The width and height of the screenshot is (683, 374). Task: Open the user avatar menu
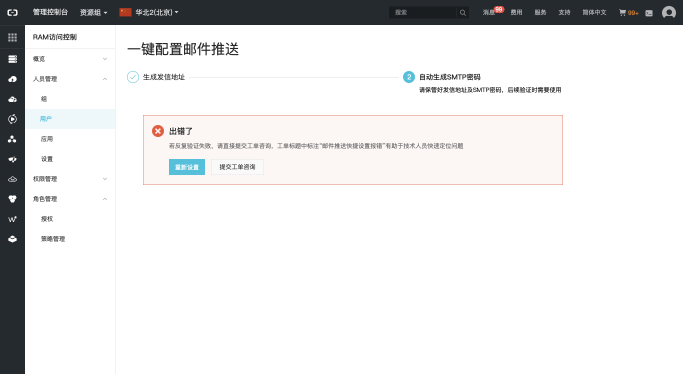click(x=669, y=12)
